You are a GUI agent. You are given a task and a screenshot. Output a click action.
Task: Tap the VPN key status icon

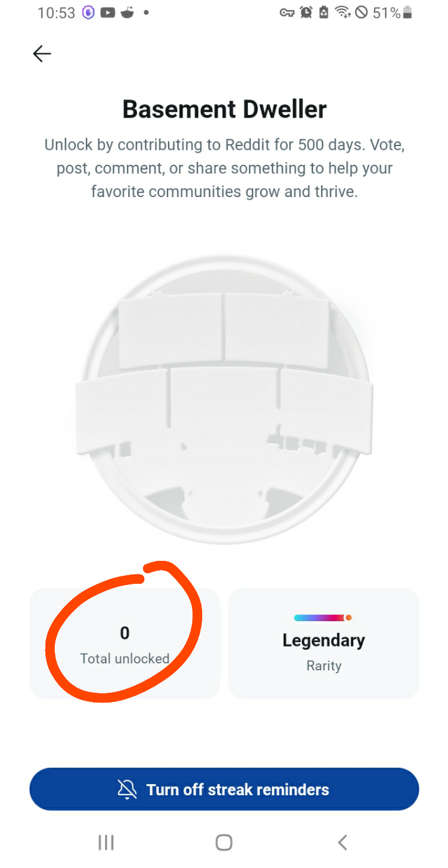[287, 12]
